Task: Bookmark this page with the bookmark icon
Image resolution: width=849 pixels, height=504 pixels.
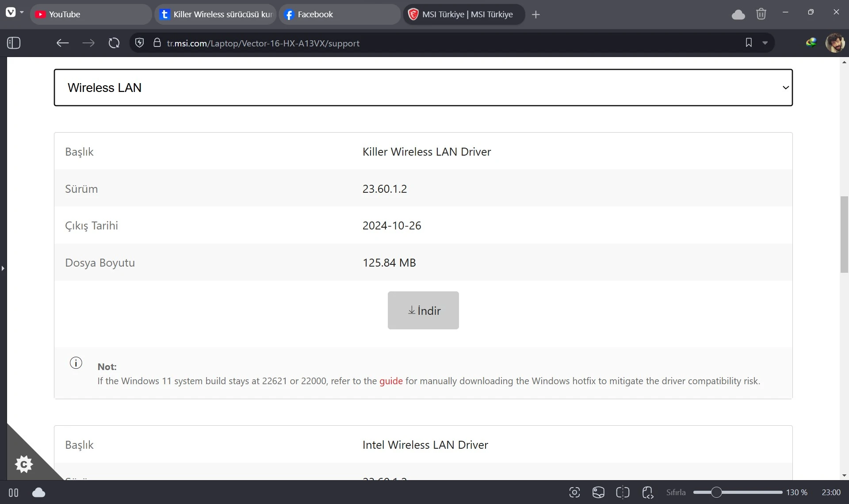Action: click(x=749, y=42)
